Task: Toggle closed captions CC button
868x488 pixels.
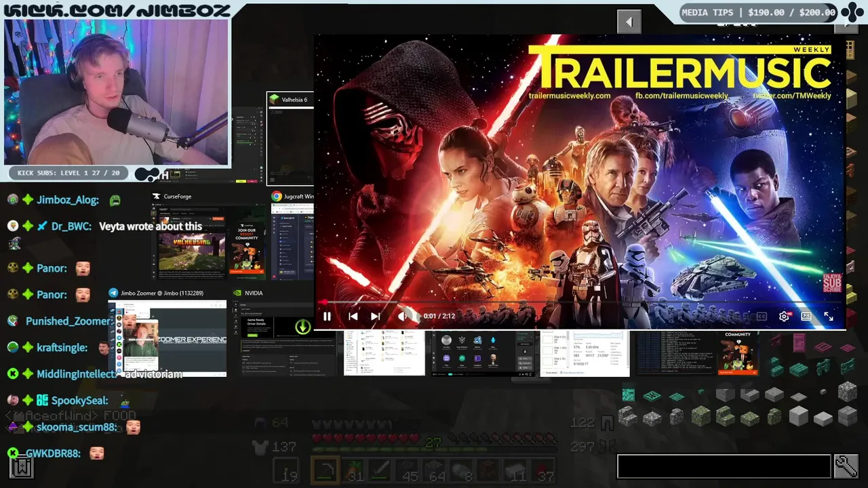Action: pyautogui.click(x=762, y=317)
